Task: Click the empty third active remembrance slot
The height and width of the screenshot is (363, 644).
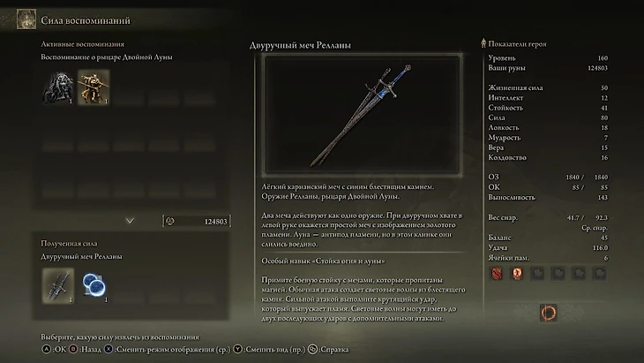Action: [x=129, y=87]
